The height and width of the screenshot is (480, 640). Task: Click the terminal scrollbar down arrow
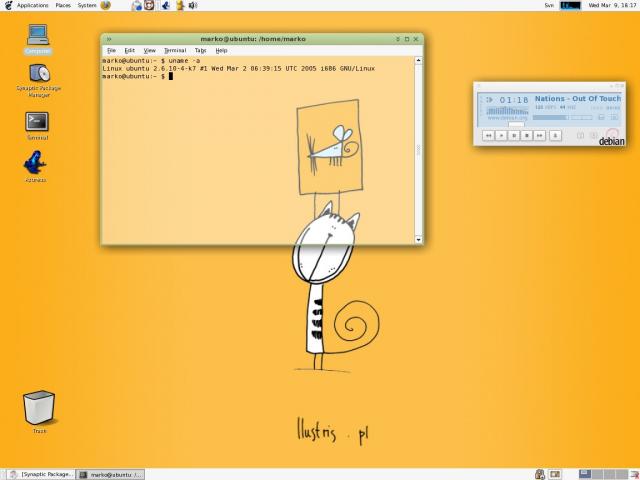tap(418, 240)
